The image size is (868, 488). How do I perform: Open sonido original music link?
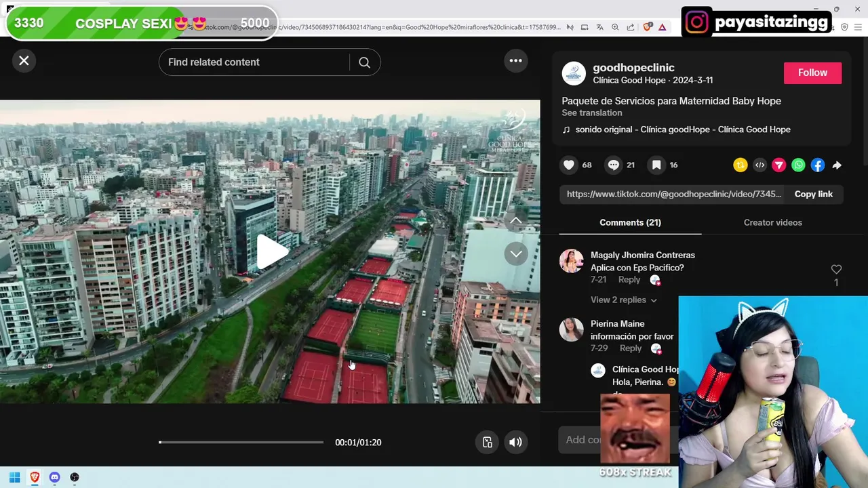coord(683,129)
